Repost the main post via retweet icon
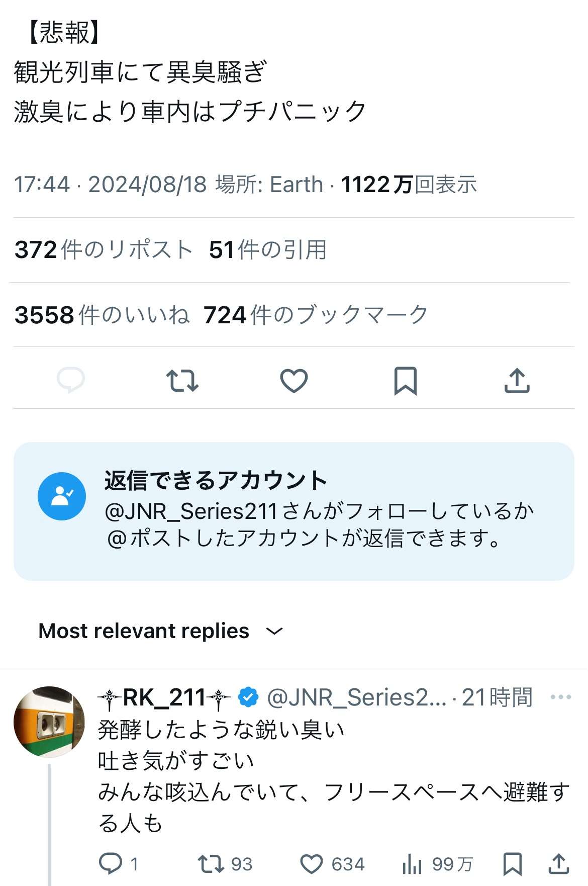The width and height of the screenshot is (588, 886). tap(182, 381)
